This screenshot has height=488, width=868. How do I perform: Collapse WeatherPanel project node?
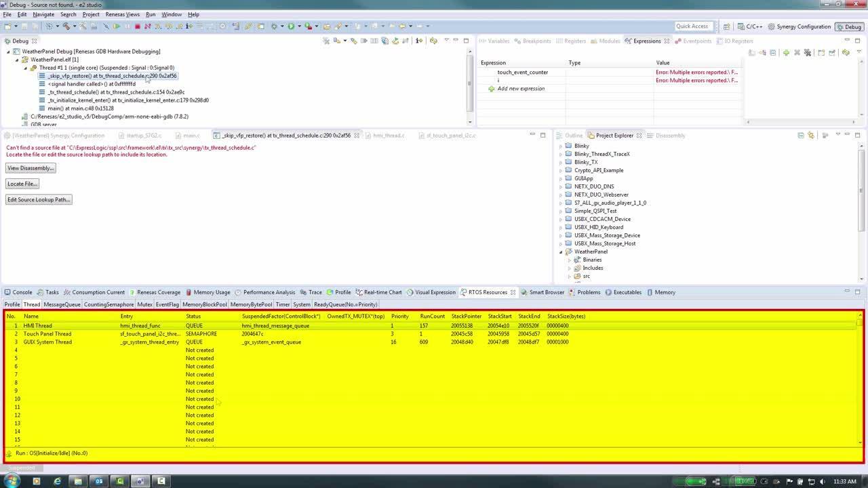(x=561, y=251)
